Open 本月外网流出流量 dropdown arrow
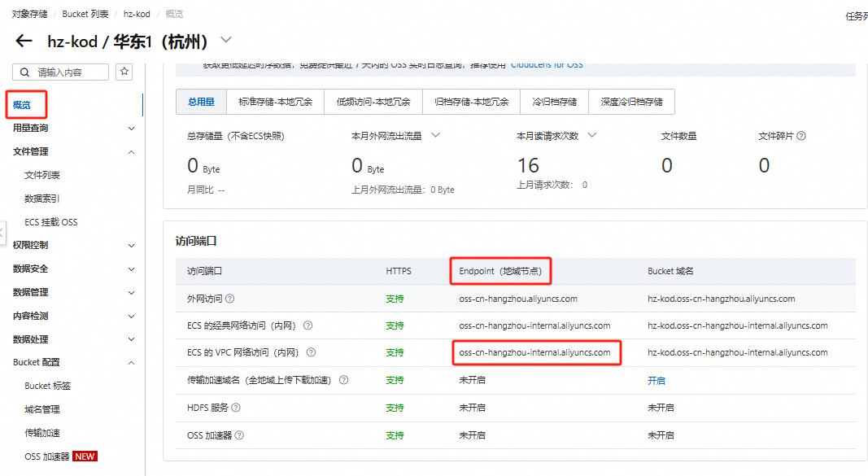The height and width of the screenshot is (476, 868). [436, 135]
